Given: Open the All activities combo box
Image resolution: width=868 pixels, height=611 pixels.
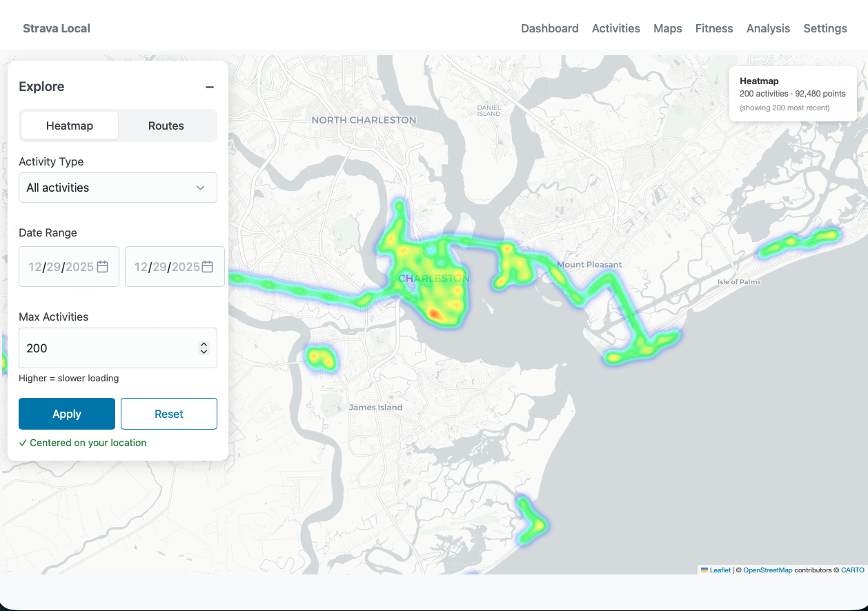Looking at the screenshot, I should [x=117, y=187].
